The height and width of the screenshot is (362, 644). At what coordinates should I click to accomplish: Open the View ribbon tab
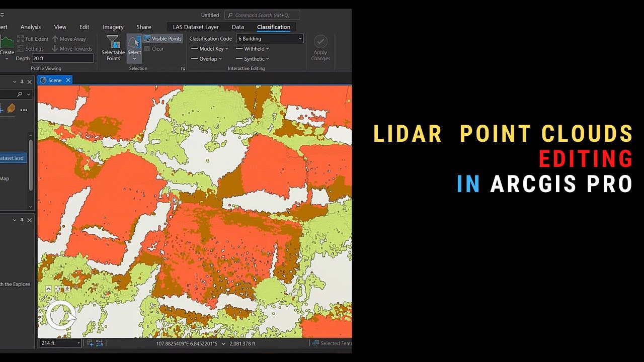coord(60,27)
